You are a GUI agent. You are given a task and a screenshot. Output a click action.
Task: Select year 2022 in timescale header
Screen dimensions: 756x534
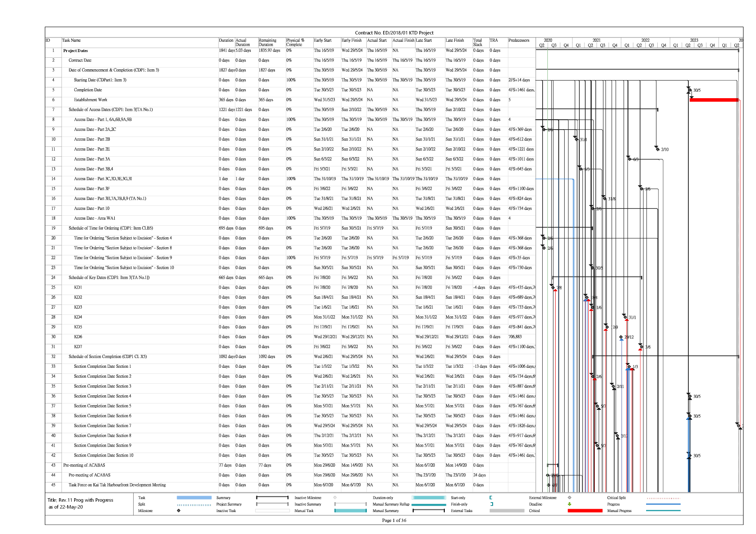coord(645,40)
